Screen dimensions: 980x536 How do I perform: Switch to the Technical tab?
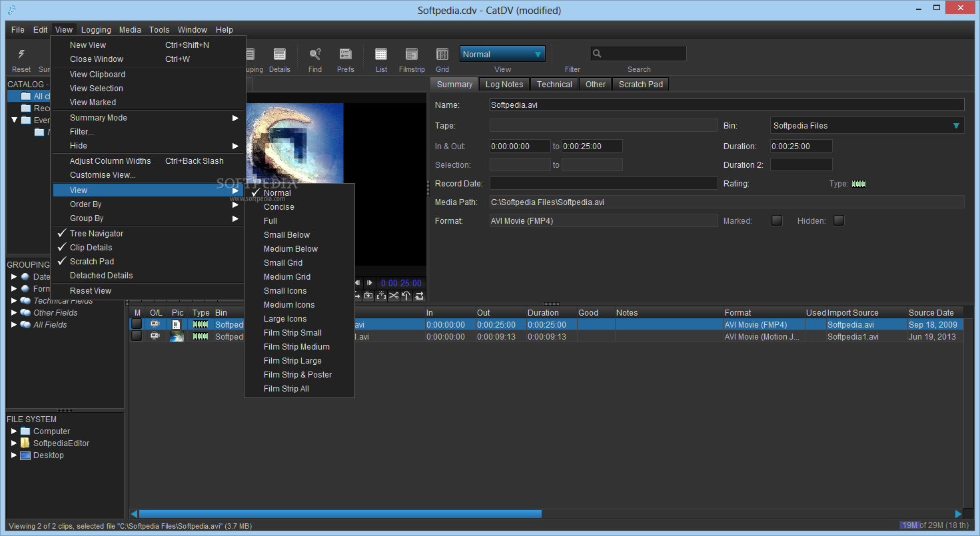(x=554, y=84)
